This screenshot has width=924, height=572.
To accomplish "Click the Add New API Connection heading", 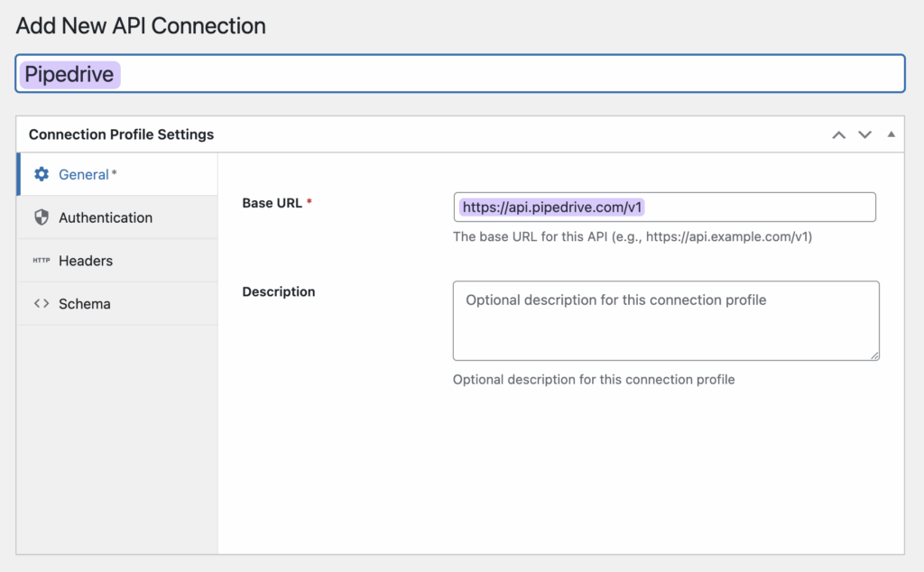I will click(140, 25).
